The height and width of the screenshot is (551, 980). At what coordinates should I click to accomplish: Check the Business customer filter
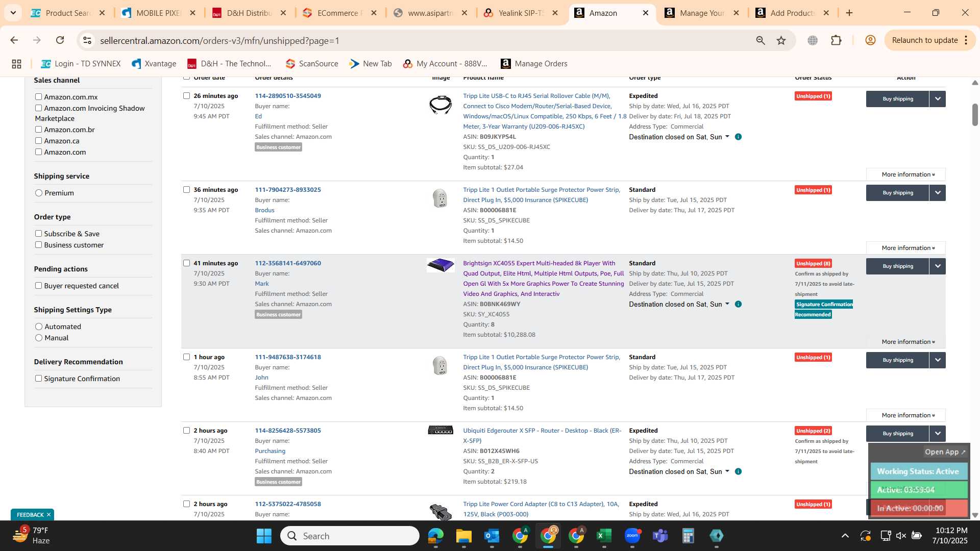(38, 244)
